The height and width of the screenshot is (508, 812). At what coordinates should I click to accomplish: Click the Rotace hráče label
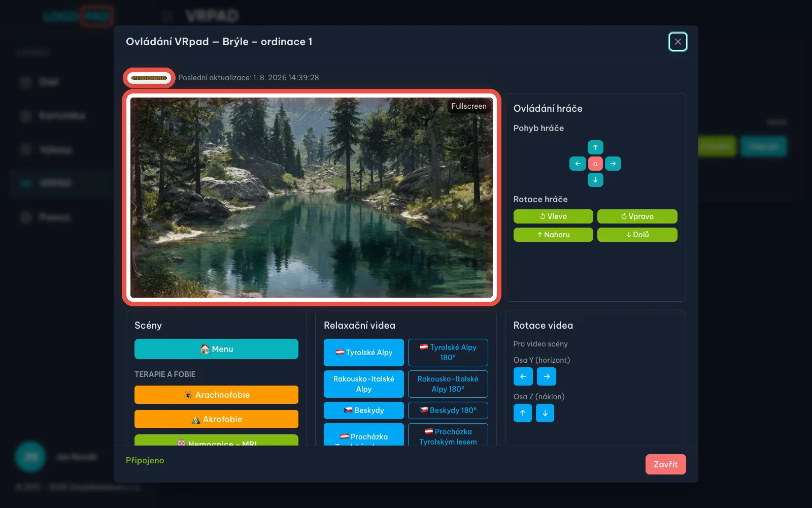tap(540, 199)
